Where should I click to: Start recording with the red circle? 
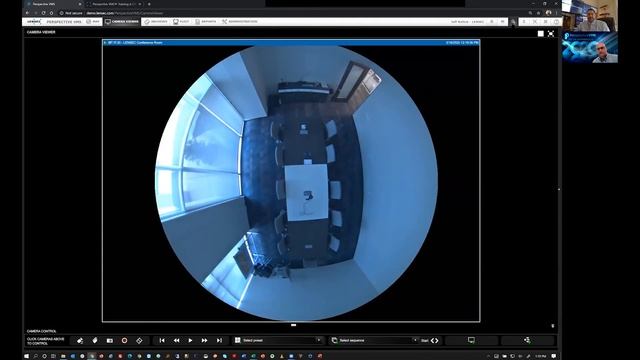click(x=124, y=340)
